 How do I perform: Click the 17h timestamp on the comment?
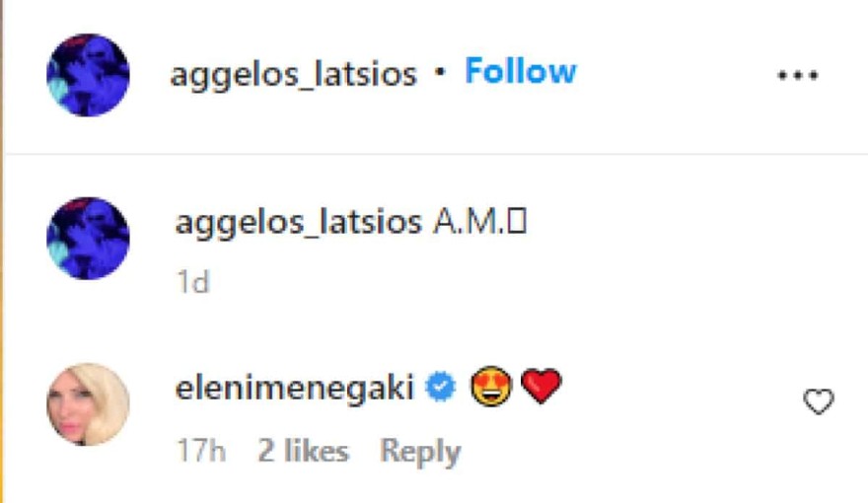(x=200, y=452)
